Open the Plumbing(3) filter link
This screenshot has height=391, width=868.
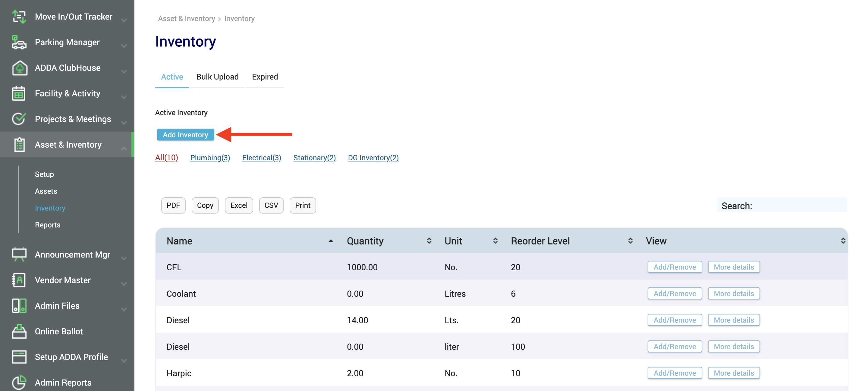[x=210, y=158]
